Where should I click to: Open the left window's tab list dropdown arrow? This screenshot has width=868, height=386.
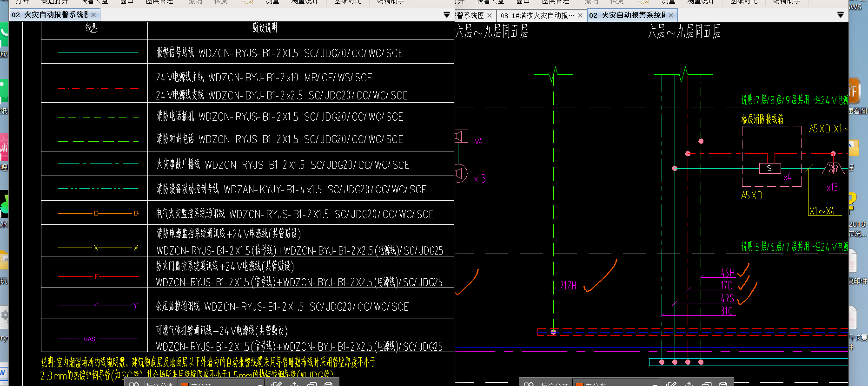point(446,15)
